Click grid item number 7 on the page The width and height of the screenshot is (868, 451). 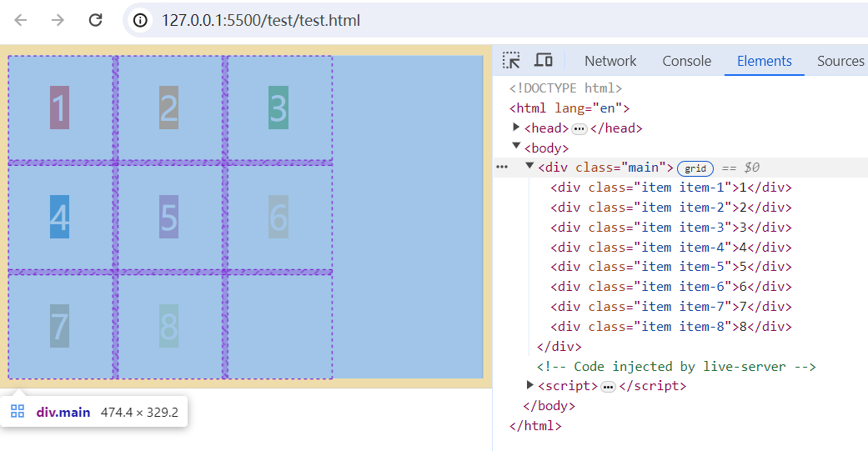59,326
